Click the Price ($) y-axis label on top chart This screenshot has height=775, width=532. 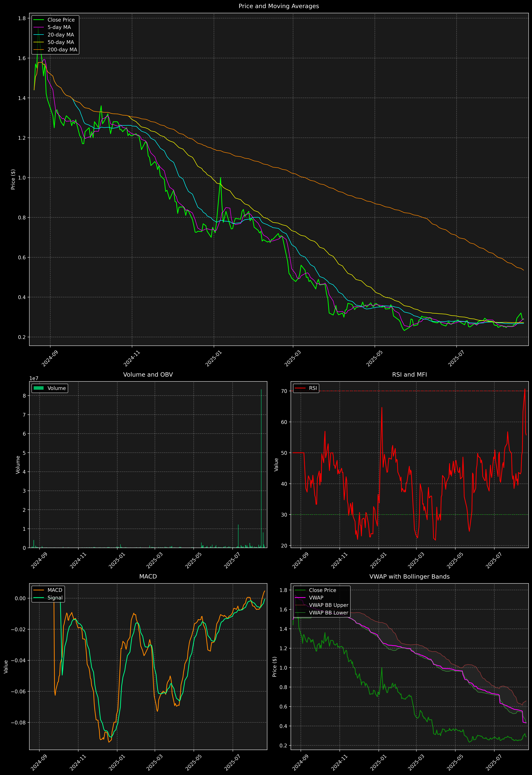pyautogui.click(x=13, y=179)
